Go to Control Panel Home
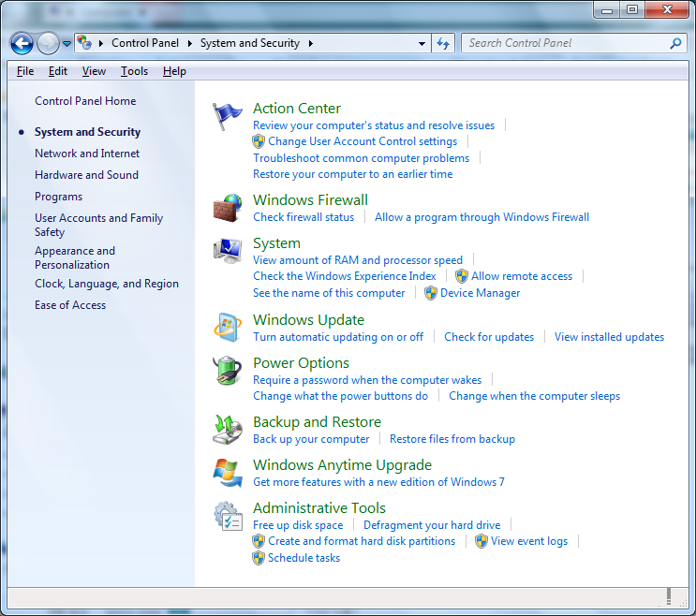Image resolution: width=696 pixels, height=616 pixels. pos(85,101)
